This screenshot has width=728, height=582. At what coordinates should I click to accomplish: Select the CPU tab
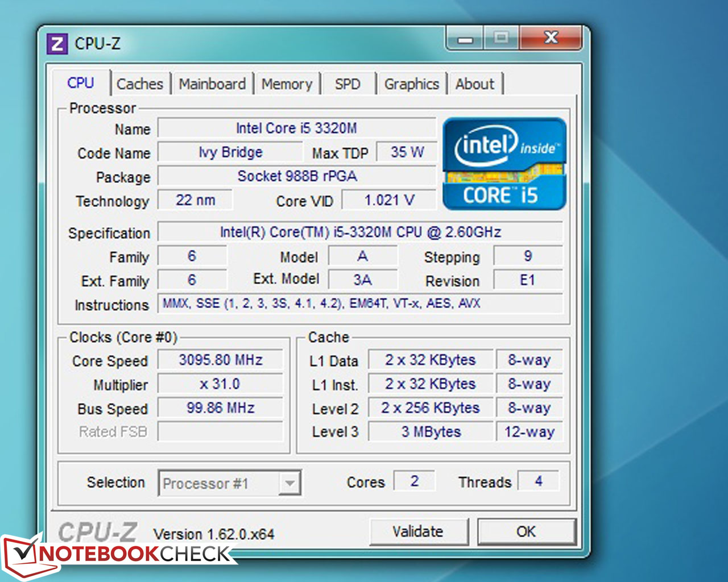coord(80,83)
